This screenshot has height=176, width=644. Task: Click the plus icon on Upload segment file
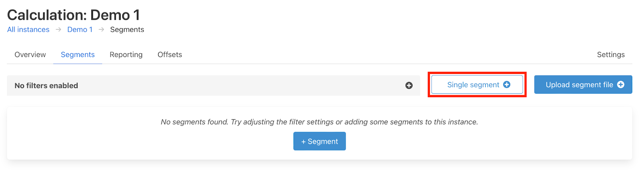(x=621, y=84)
